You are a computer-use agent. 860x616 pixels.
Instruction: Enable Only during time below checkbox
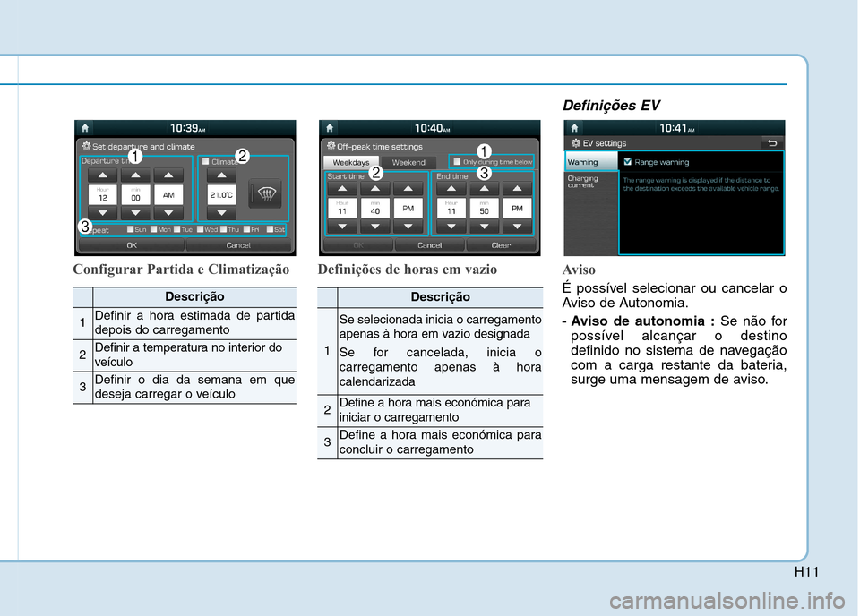457,162
